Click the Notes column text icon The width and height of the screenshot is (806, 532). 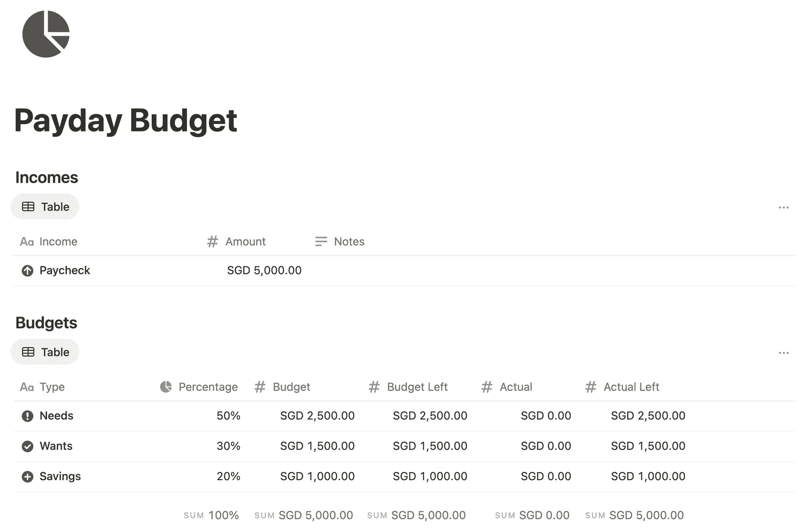[321, 242]
